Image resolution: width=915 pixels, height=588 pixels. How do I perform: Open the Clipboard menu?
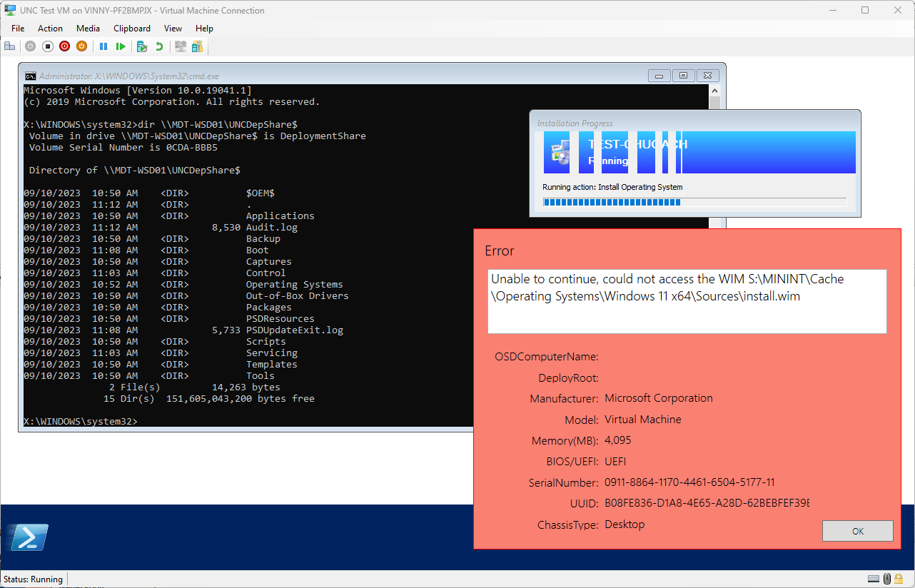point(131,29)
